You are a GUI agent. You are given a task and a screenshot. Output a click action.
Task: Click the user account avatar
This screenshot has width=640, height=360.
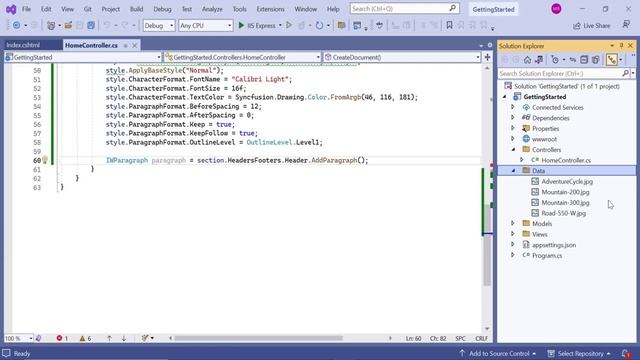[x=556, y=9]
